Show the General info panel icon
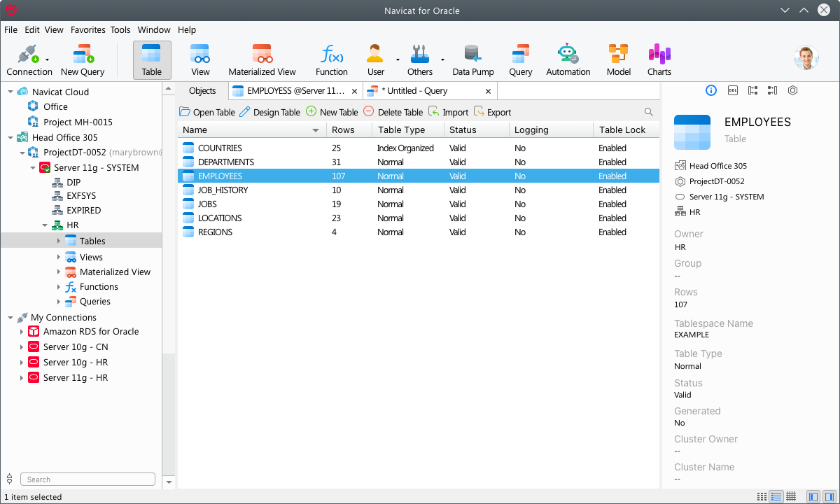This screenshot has width=840, height=504. 711,90
